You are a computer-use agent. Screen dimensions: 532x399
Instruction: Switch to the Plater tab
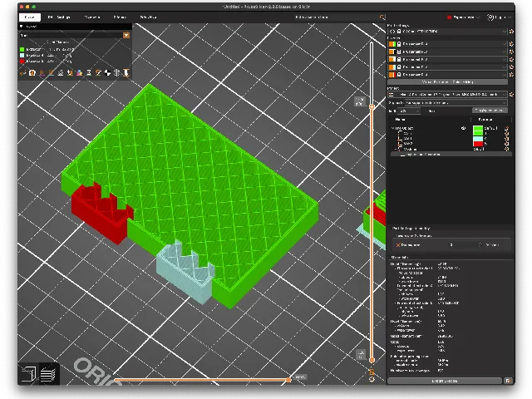(30, 17)
